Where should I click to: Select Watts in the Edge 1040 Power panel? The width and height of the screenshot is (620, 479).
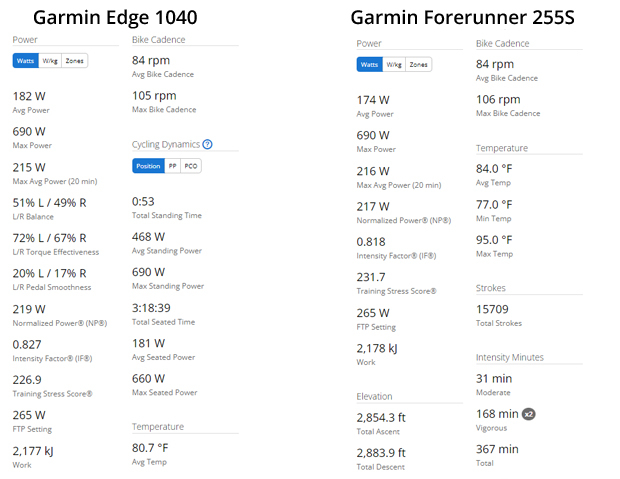(x=26, y=61)
